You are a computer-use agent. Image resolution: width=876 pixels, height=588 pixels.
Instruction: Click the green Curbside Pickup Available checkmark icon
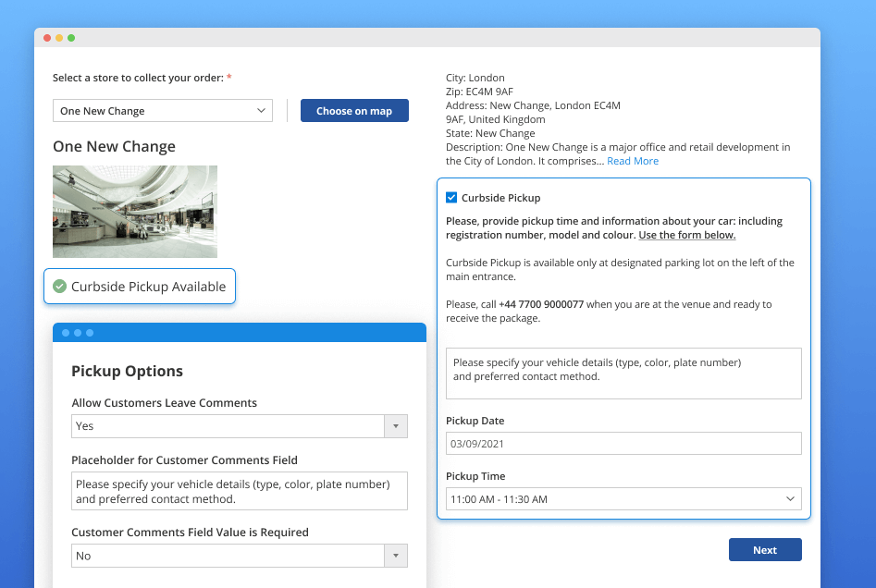coord(60,287)
